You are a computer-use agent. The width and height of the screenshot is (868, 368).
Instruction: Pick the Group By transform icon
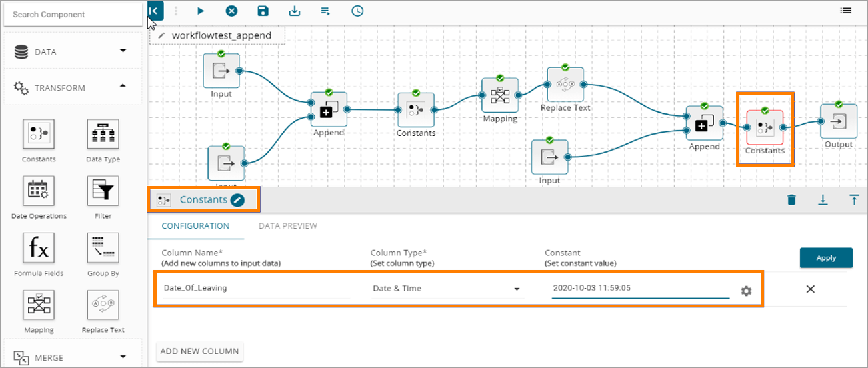pyautogui.click(x=103, y=249)
